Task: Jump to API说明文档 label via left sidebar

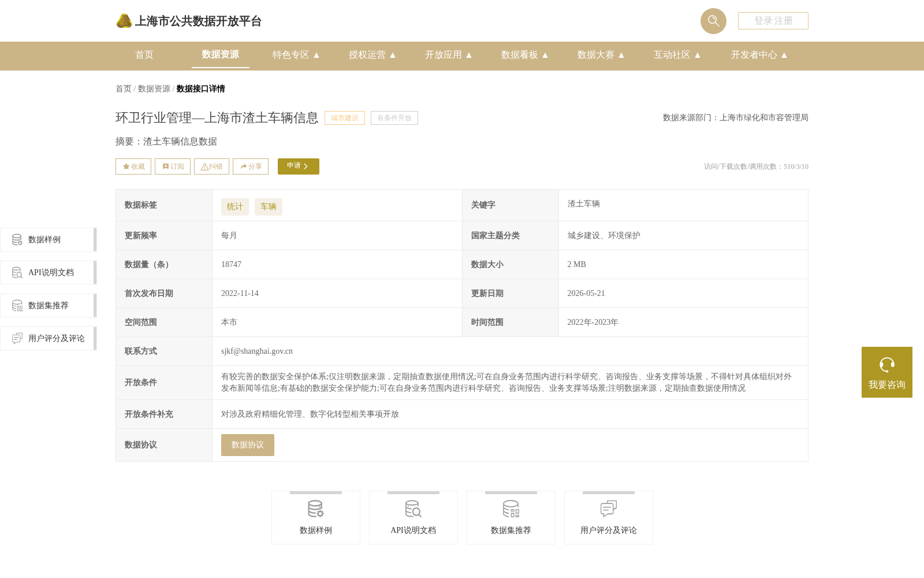Action: point(51,272)
